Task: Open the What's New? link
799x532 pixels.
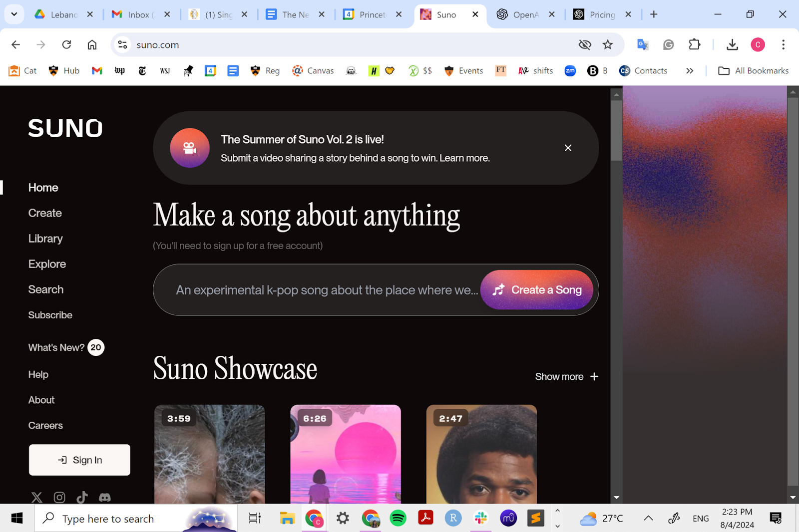Action: click(66, 347)
